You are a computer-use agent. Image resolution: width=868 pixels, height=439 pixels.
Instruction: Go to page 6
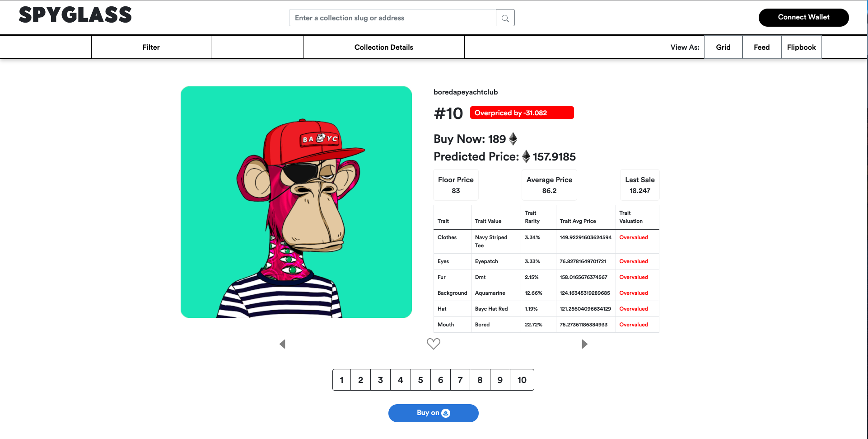point(440,380)
